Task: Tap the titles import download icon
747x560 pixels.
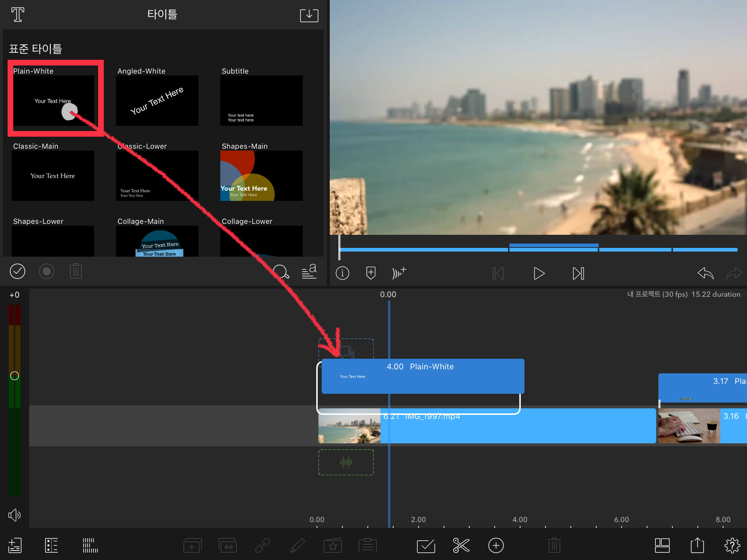Action: [309, 15]
